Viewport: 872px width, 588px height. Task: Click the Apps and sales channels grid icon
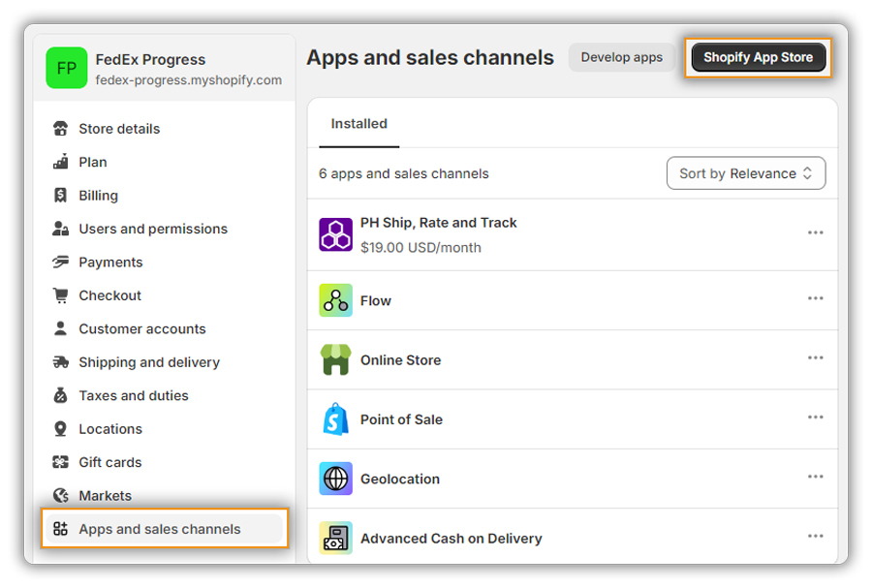click(61, 529)
